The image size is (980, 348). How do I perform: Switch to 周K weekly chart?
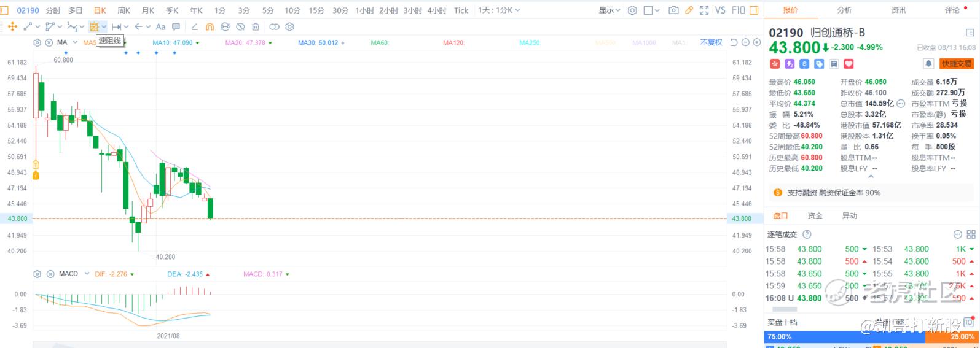[123, 10]
